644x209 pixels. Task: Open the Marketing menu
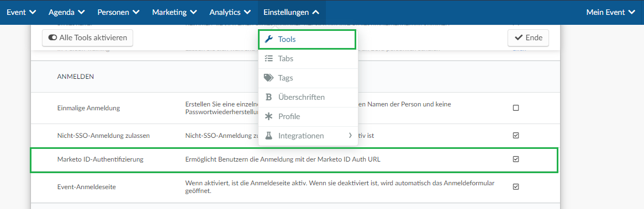pos(174,12)
